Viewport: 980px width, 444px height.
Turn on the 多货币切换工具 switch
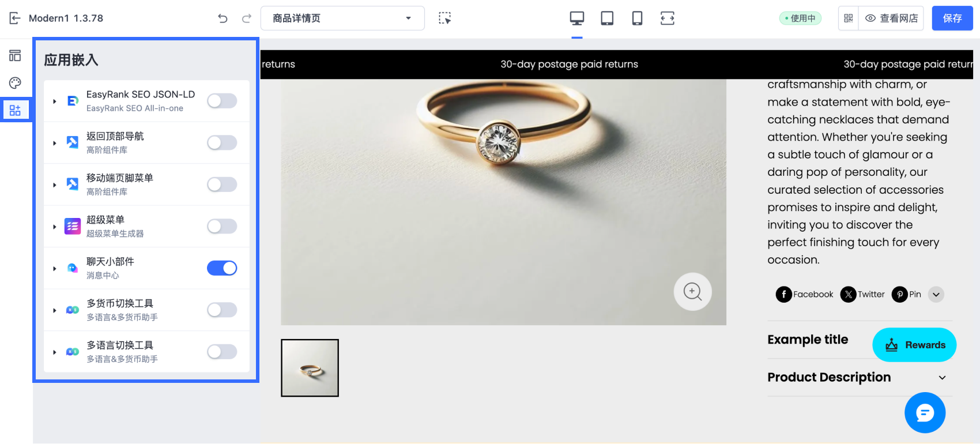pos(222,310)
